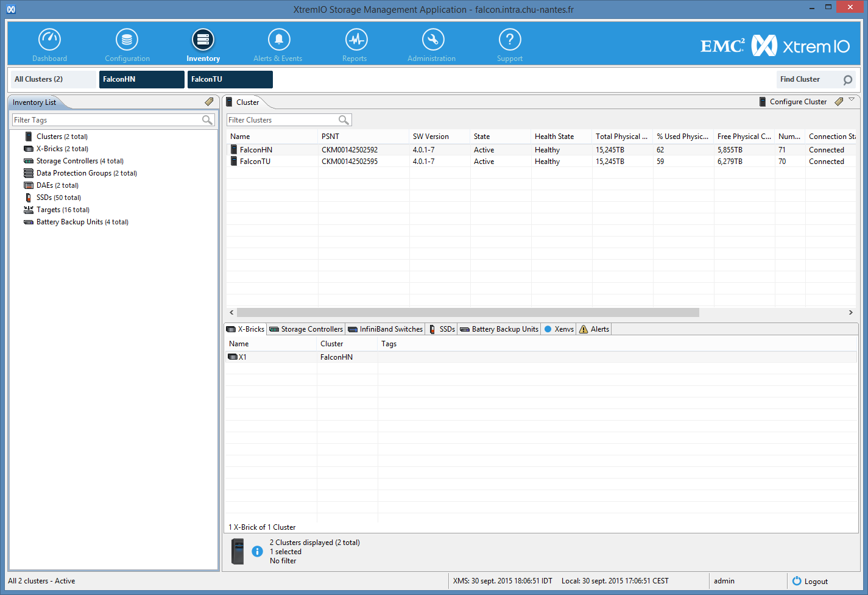Click the tag icon in Inventory List header
Viewport: 868px width, 595px height.
209,102
